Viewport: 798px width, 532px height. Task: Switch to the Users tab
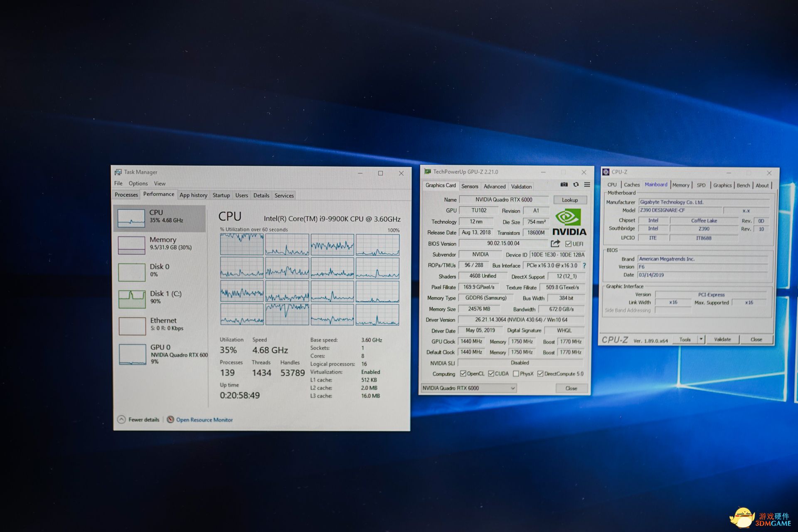pyautogui.click(x=241, y=195)
